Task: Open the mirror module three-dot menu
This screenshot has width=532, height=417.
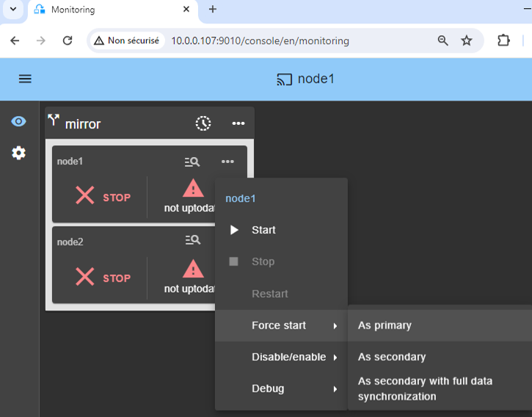Action: [238, 123]
